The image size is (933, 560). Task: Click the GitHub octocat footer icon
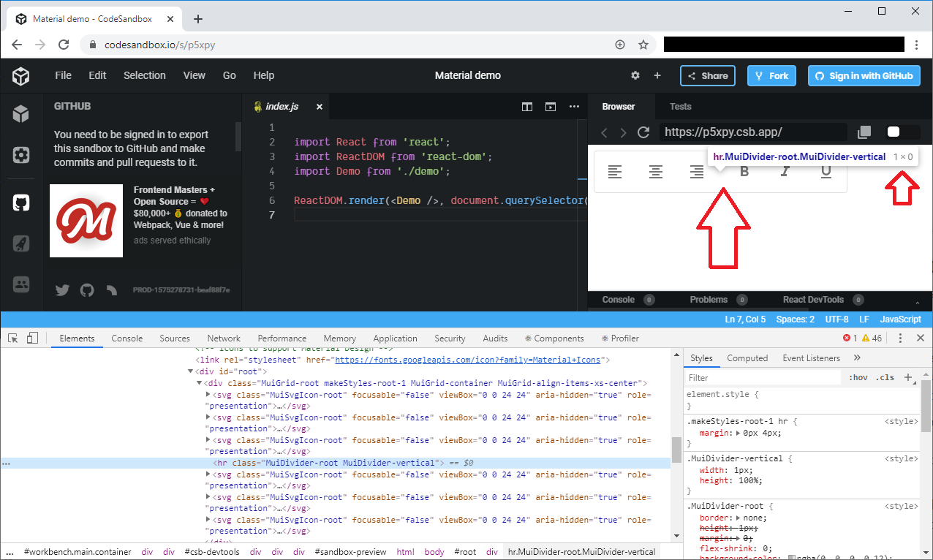pos(87,290)
